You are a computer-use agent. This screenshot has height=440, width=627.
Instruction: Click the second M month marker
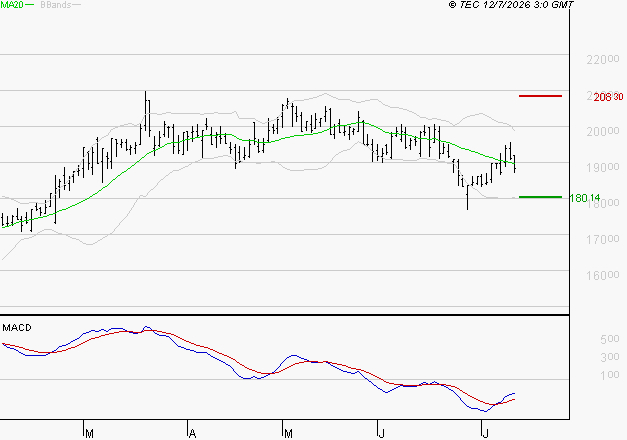tap(288, 433)
